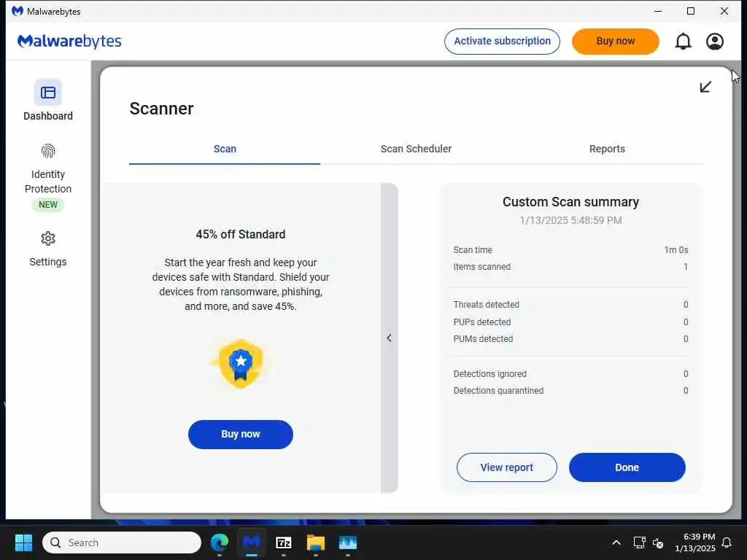Open Identity Protection fingerprint icon

point(47,152)
